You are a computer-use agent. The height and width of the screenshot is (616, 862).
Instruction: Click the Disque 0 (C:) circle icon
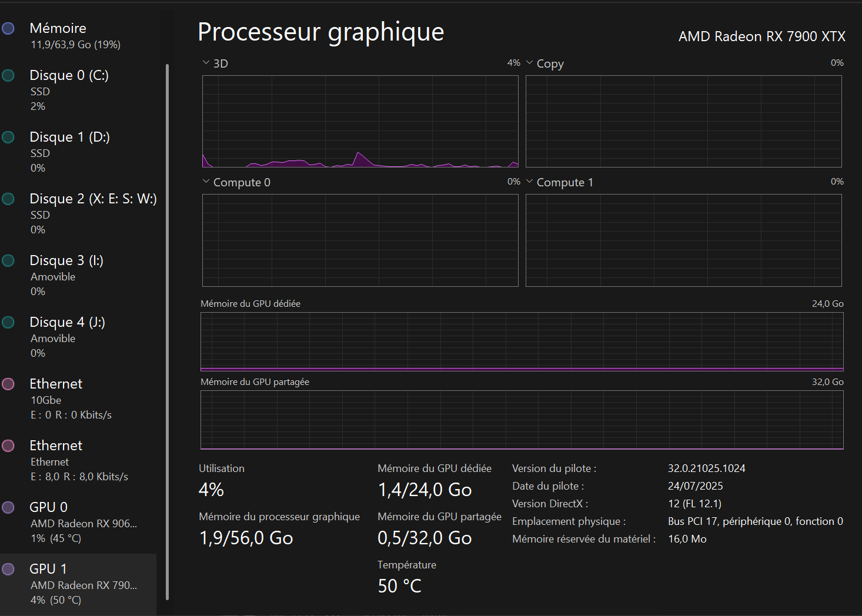(8, 75)
